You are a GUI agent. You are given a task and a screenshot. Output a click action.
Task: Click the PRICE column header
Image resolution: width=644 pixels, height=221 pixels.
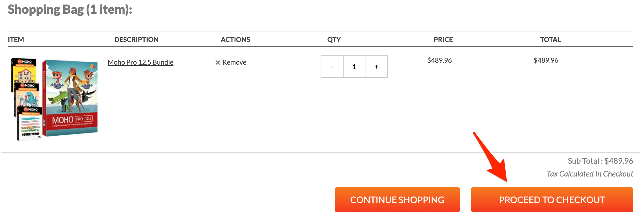coord(443,39)
